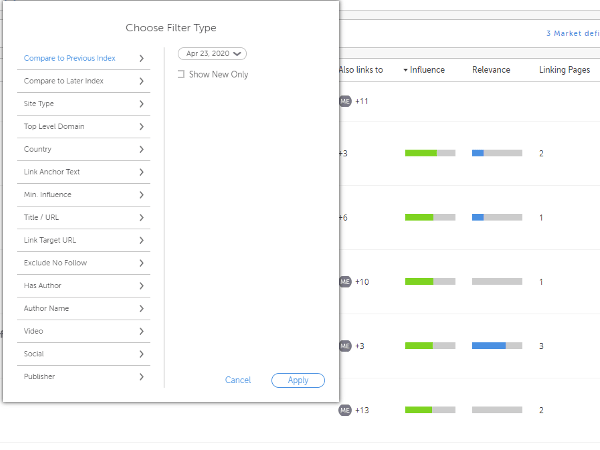Image resolution: width=600 pixels, height=450 pixels.
Task: Click the chevron next to Compare to Previous Index
Action: pos(142,58)
